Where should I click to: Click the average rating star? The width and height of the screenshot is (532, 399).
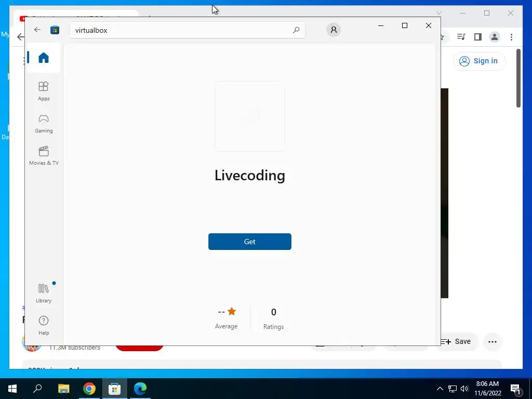click(x=232, y=312)
